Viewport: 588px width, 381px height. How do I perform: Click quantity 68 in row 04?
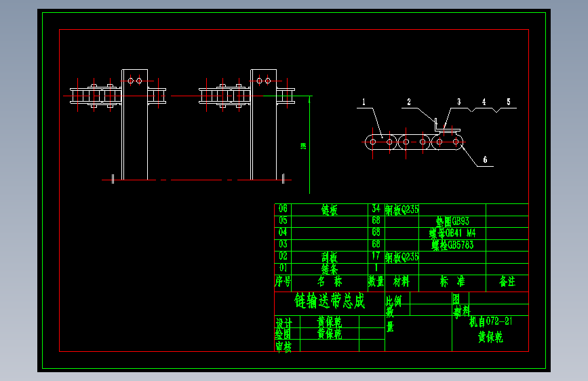tap(376, 232)
